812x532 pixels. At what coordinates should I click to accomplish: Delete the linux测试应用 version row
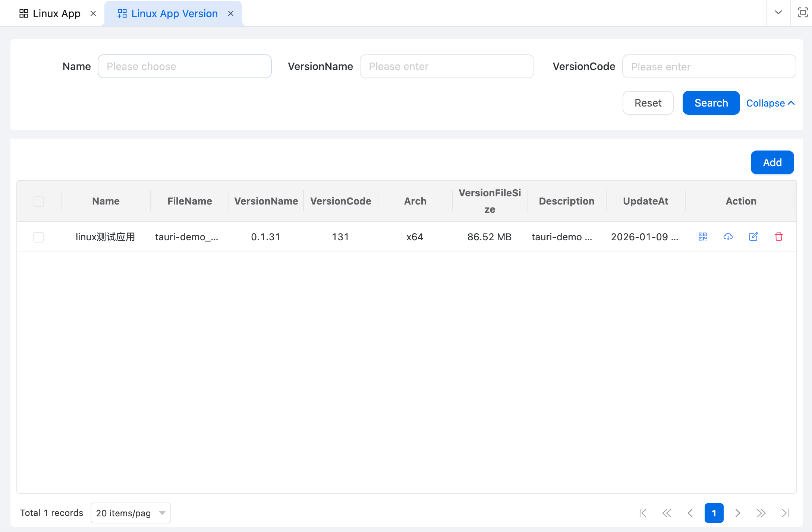click(778, 237)
